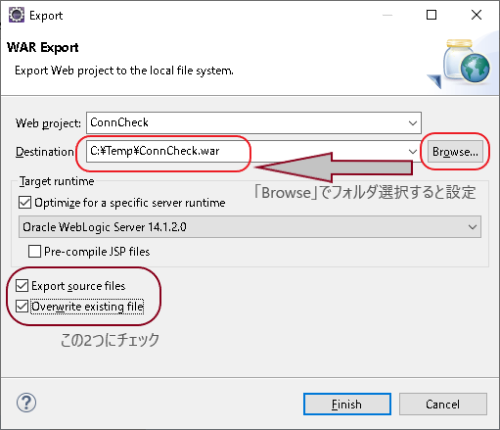The width and height of the screenshot is (500, 430).
Task: Click the Web project label
Action: 48,123
